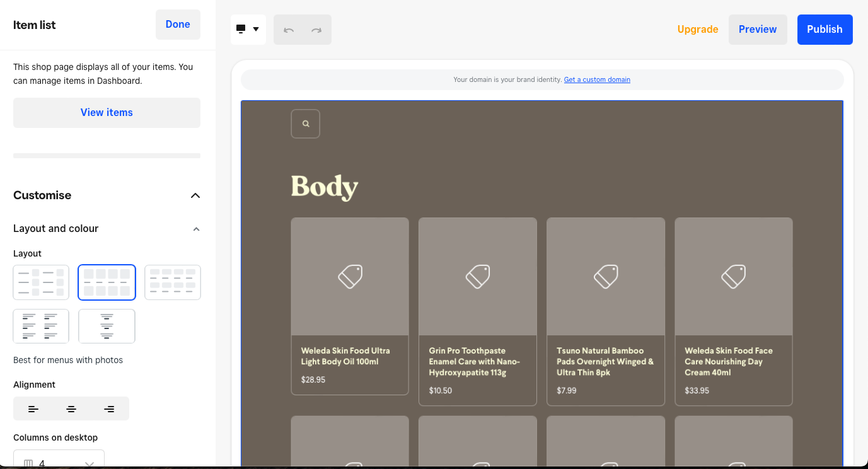Select center alignment
The height and width of the screenshot is (469, 868).
click(71, 409)
